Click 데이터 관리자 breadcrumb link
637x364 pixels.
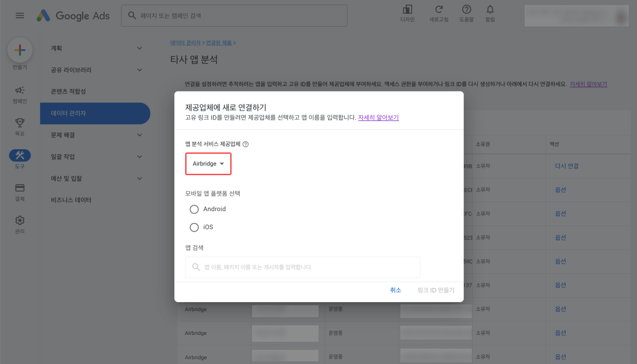click(x=185, y=43)
